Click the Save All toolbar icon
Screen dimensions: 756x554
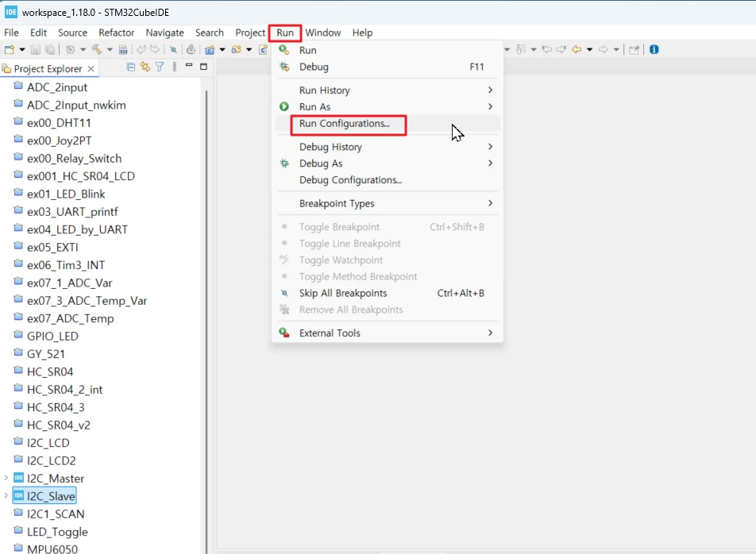[50, 50]
